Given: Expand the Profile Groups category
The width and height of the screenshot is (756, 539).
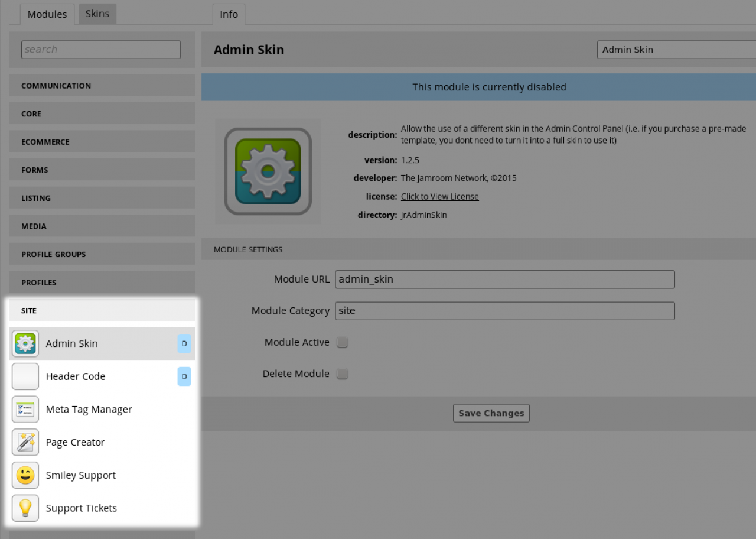Looking at the screenshot, I should point(102,254).
